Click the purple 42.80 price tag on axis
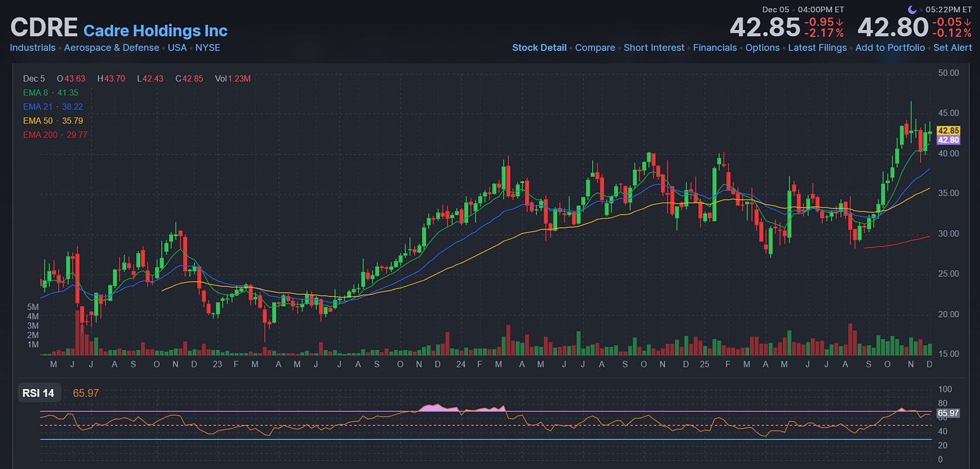 click(x=948, y=140)
